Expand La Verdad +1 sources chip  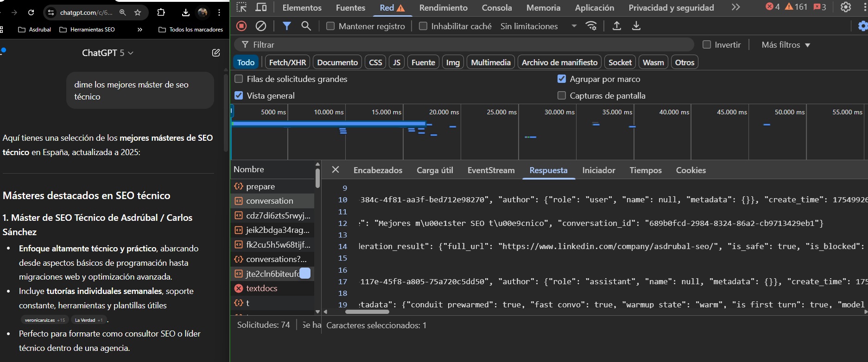[89, 320]
